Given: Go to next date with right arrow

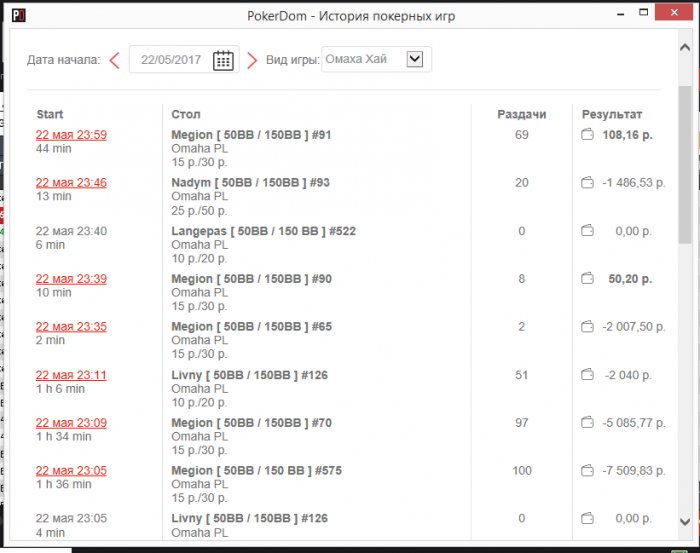Looking at the screenshot, I should tap(252, 60).
